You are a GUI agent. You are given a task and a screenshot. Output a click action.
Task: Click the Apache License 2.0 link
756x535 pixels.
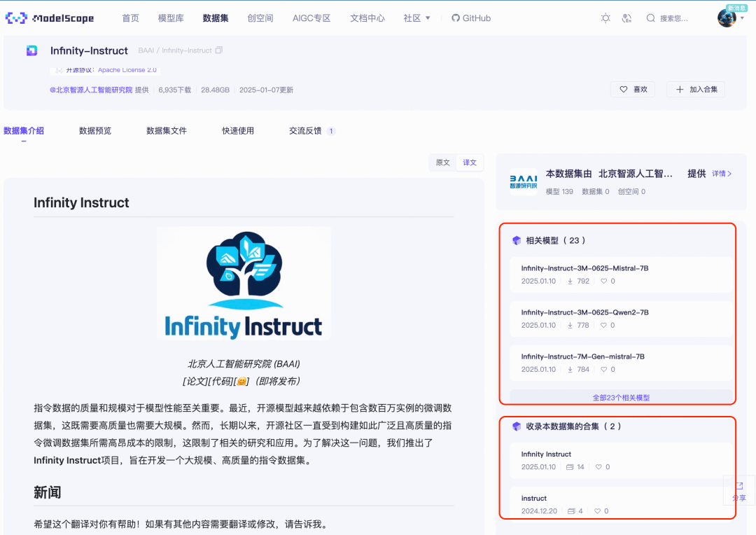point(127,70)
